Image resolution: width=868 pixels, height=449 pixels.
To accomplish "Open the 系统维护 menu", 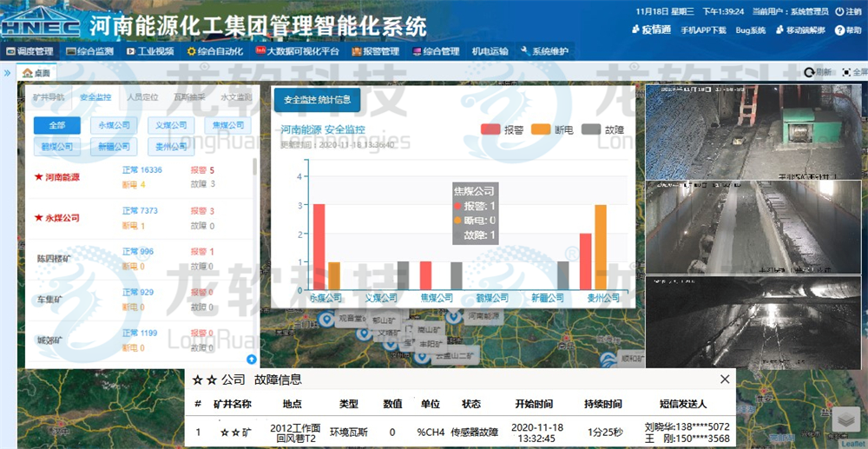I will 544,51.
